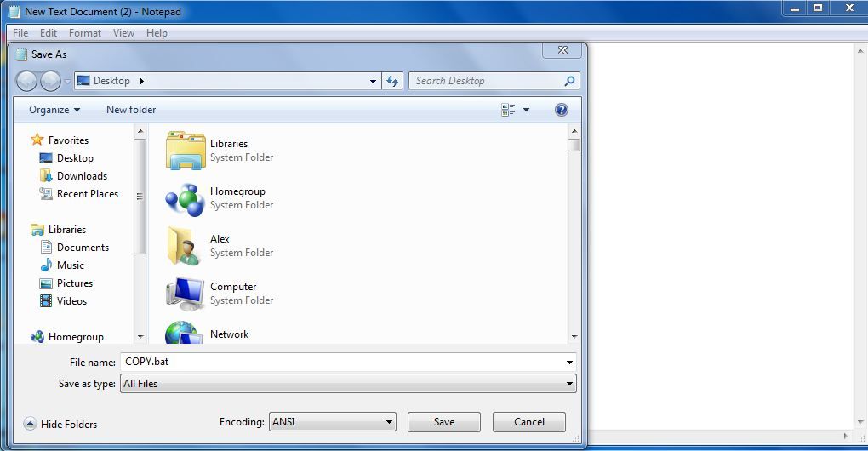Open Documents library in sidebar

click(83, 248)
